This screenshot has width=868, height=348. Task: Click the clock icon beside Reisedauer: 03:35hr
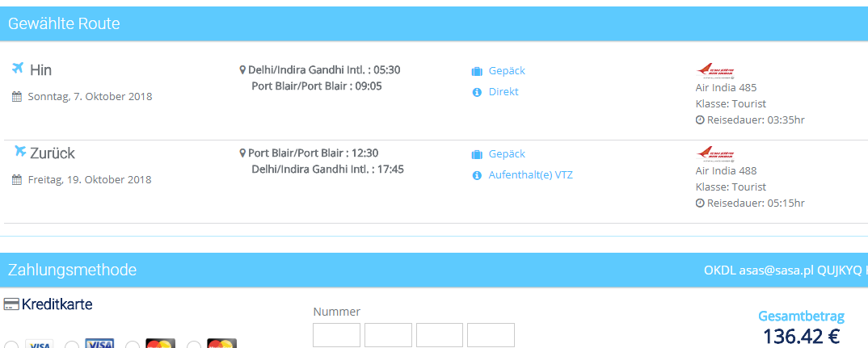coord(700,120)
